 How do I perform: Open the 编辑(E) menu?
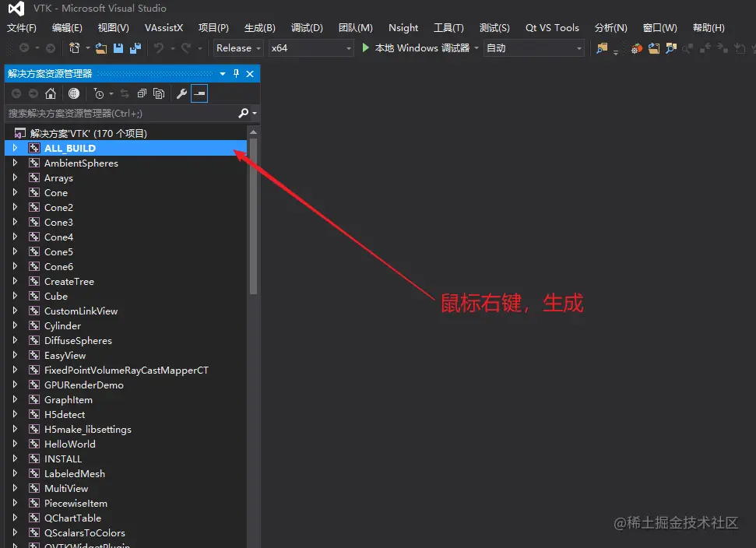(67, 28)
